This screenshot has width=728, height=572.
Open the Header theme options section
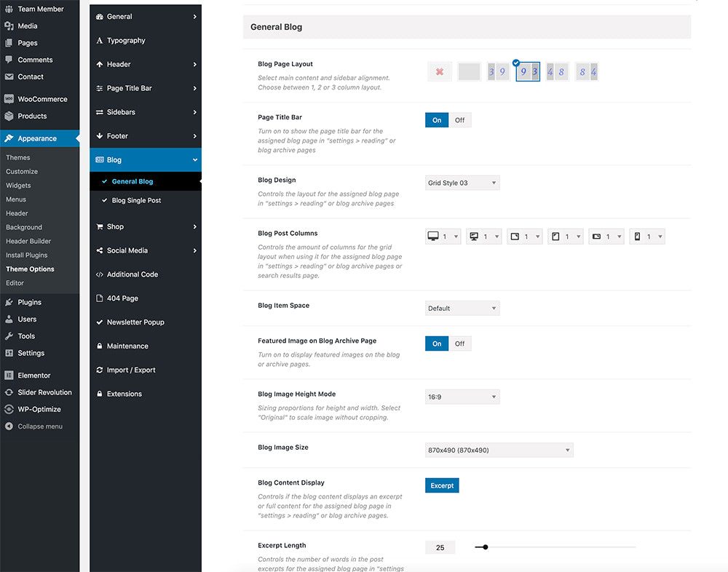pyautogui.click(x=119, y=64)
